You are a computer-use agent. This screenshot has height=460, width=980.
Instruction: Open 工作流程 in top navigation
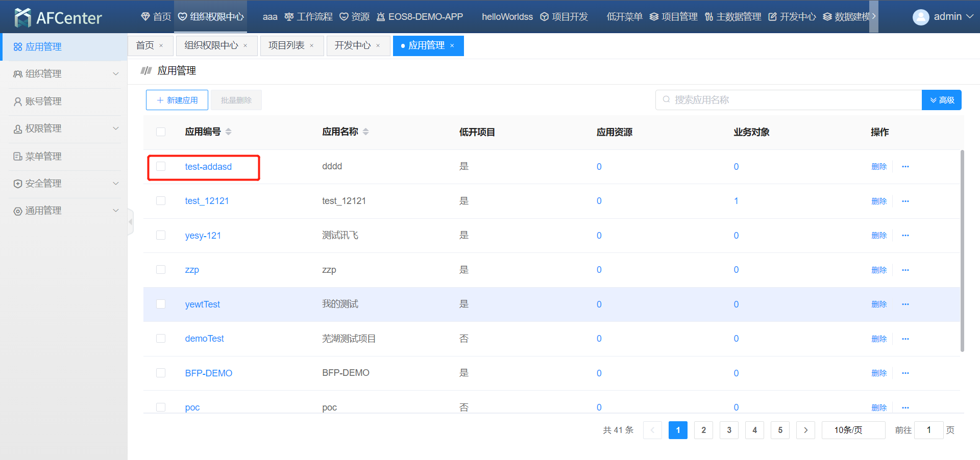click(309, 17)
